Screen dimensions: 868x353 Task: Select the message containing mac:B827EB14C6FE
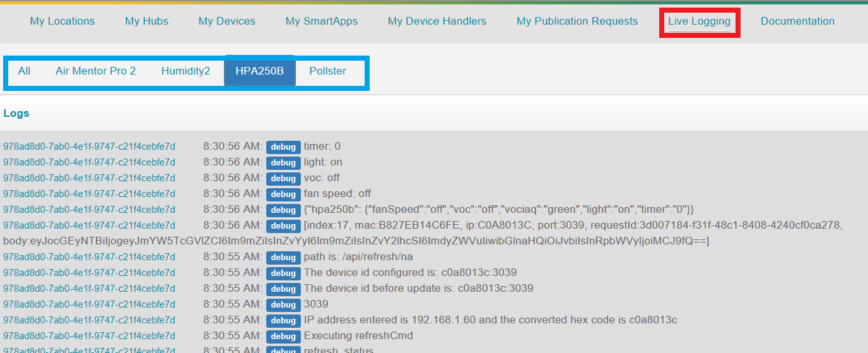click(573, 225)
